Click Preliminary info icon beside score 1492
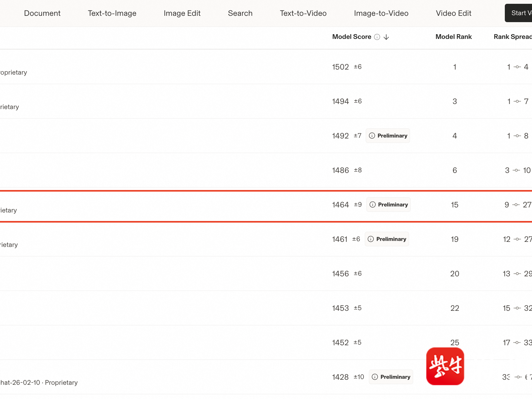The width and height of the screenshot is (532, 399). click(x=372, y=136)
